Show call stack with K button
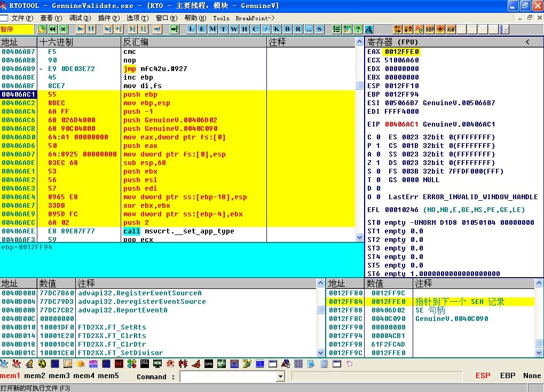This screenshot has height=392, width=544. (277, 29)
